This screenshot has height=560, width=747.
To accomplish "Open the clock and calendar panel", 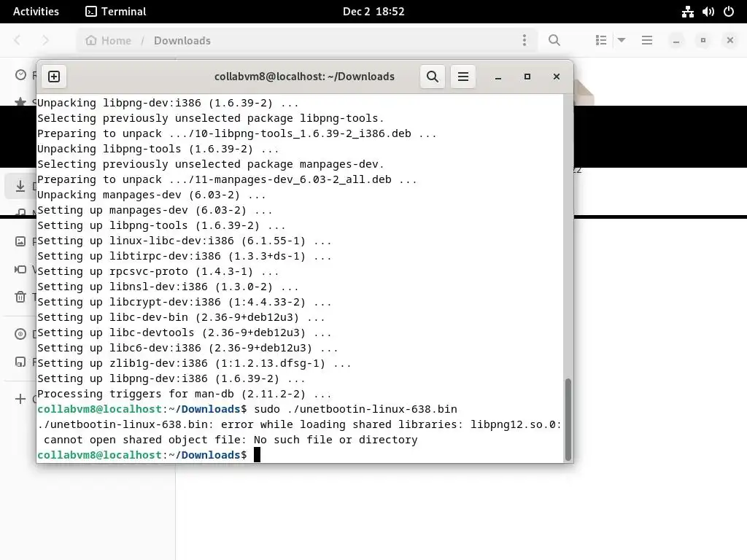I will (373, 12).
